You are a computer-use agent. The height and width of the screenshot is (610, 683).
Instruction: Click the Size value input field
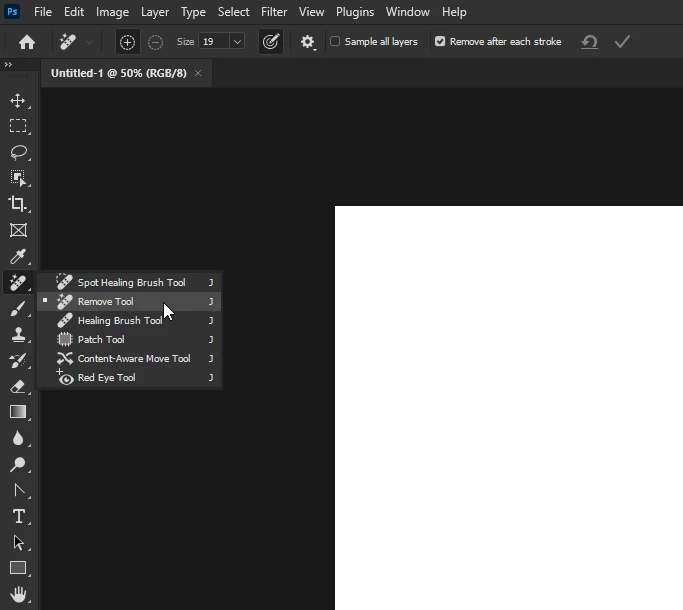214,42
